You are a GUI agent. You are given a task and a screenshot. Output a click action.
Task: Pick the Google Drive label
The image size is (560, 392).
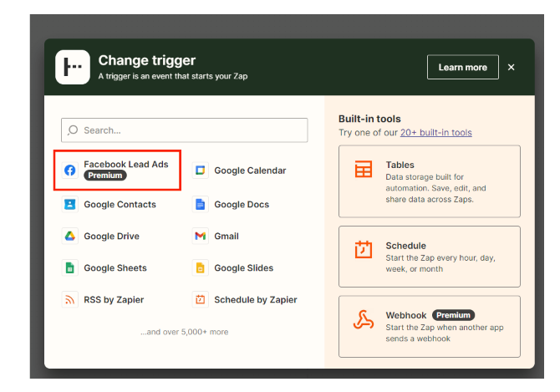[111, 237]
